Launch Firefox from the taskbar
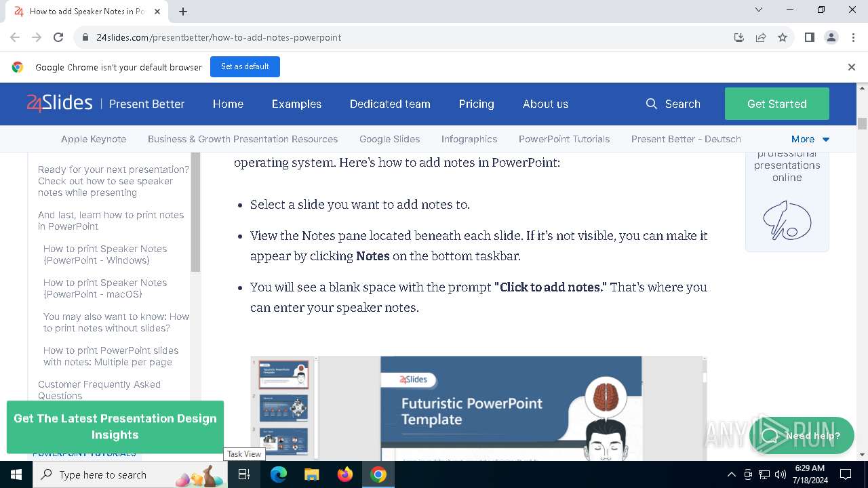868x488 pixels. tap(345, 474)
